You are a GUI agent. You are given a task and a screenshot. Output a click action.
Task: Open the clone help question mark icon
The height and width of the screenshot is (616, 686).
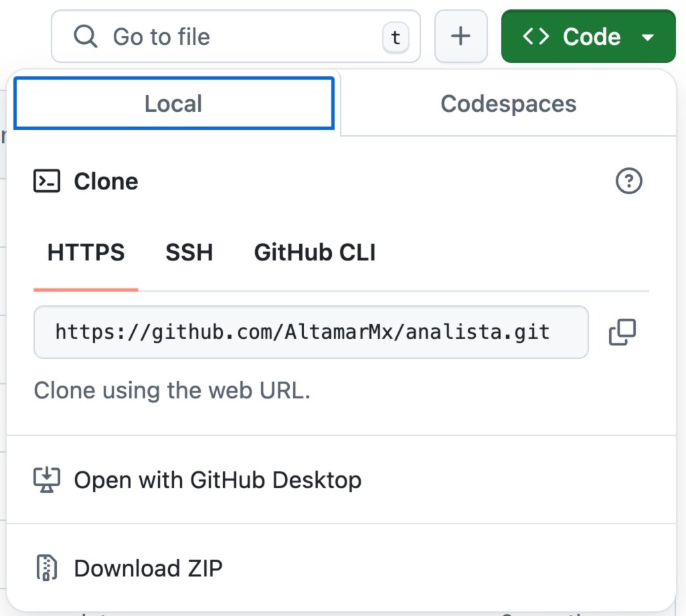pos(628,181)
